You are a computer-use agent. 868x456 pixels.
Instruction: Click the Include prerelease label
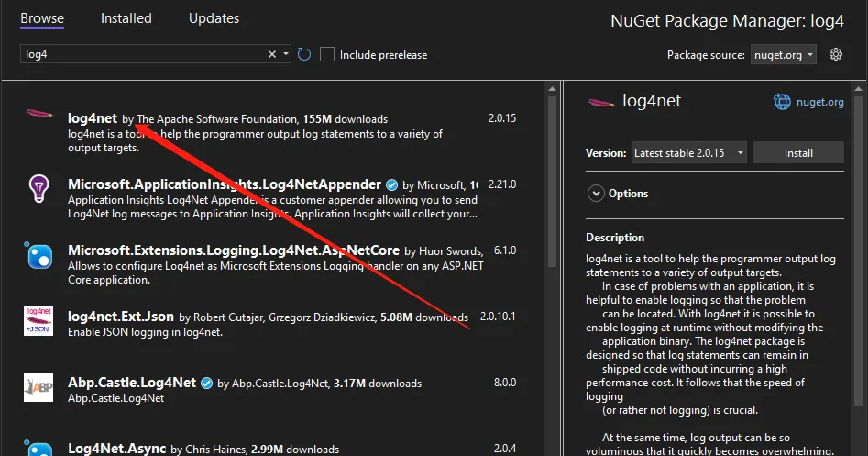click(x=384, y=55)
